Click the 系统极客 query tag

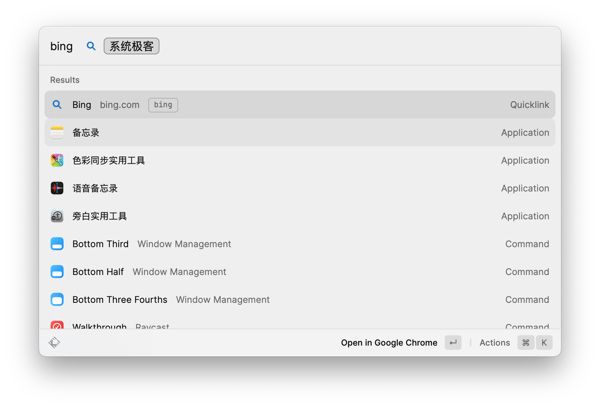tap(131, 46)
